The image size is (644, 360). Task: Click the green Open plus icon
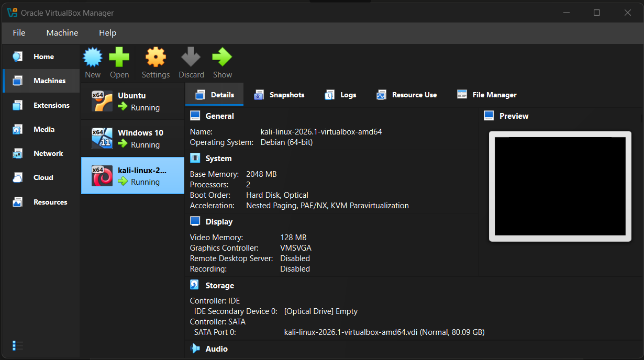click(x=119, y=57)
